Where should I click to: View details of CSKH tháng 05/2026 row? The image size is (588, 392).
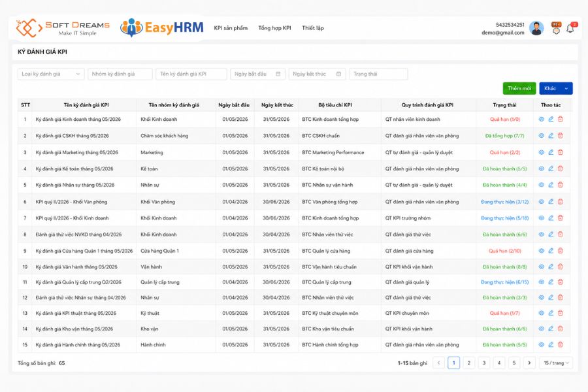point(541,136)
